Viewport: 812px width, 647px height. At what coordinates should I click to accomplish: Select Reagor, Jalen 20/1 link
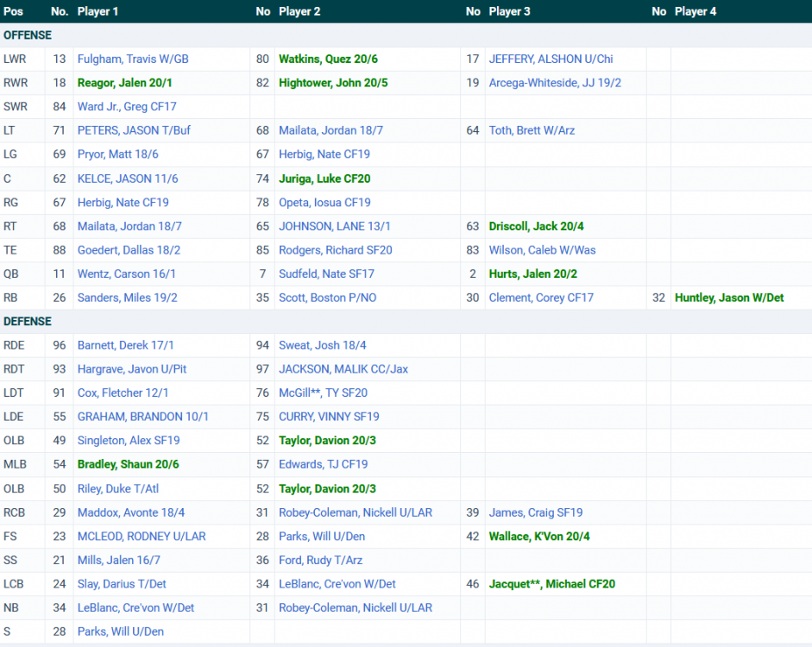tap(125, 83)
